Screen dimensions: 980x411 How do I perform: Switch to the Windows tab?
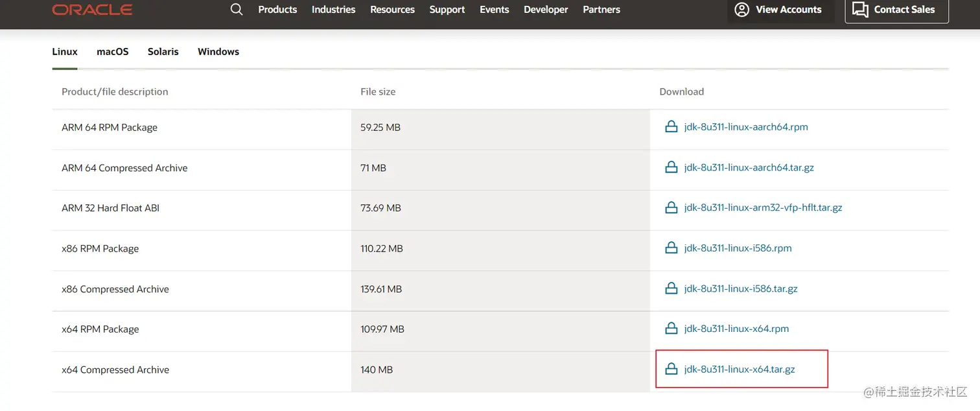tap(218, 52)
